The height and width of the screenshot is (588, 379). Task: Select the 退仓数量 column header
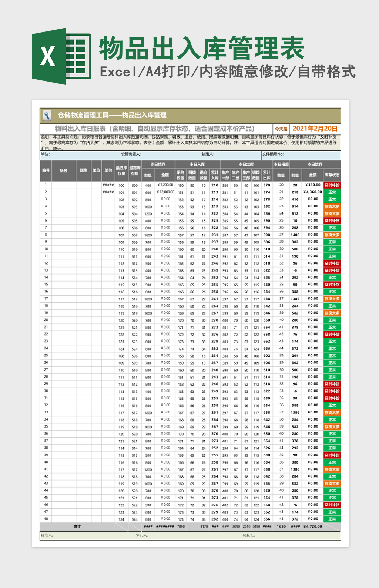coord(204,175)
